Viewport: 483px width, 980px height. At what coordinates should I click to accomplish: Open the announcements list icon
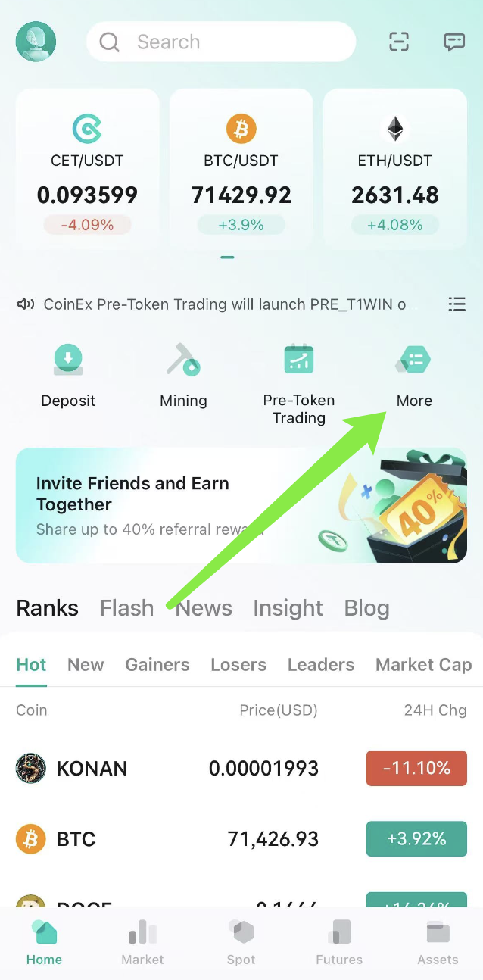pos(457,304)
